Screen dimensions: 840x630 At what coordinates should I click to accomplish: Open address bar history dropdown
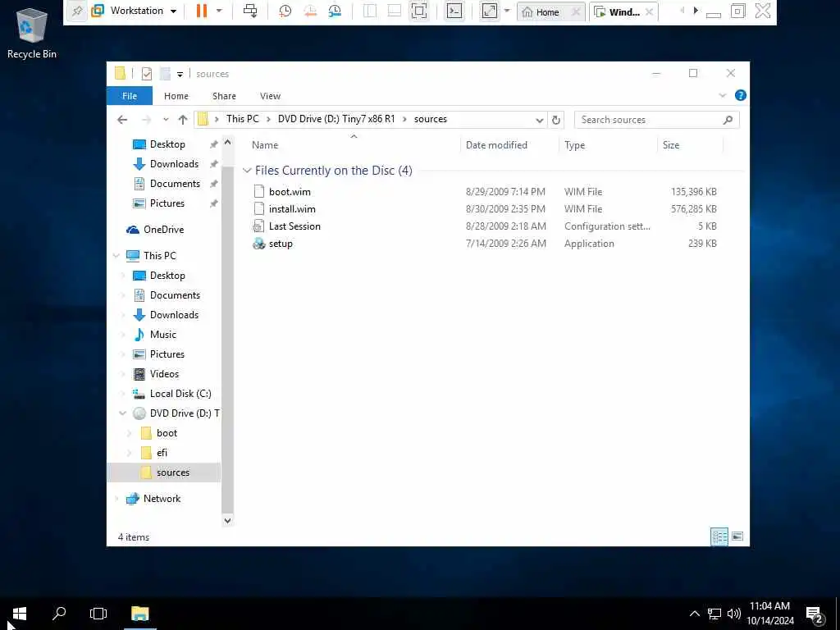coord(540,120)
